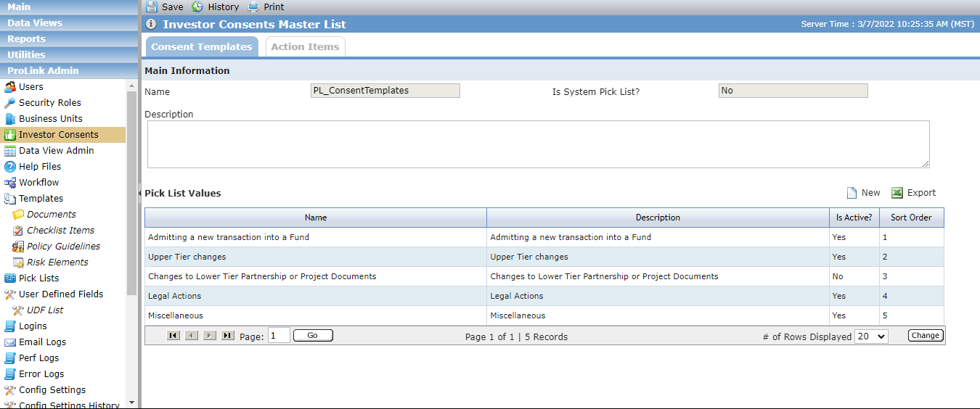The width and height of the screenshot is (980, 409).
Task: Click the Help Files question icon
Action: pos(10,167)
